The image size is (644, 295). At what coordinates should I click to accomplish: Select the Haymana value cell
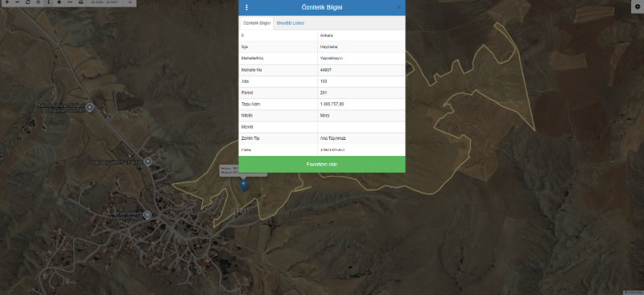point(361,47)
